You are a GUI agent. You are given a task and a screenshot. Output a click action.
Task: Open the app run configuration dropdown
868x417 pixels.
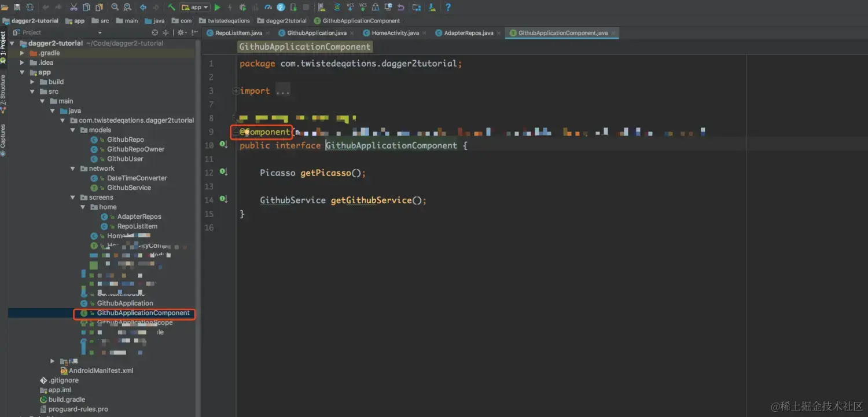[194, 7]
